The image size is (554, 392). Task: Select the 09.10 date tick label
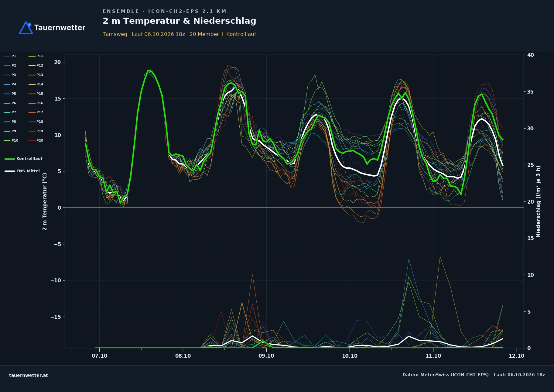click(x=266, y=356)
